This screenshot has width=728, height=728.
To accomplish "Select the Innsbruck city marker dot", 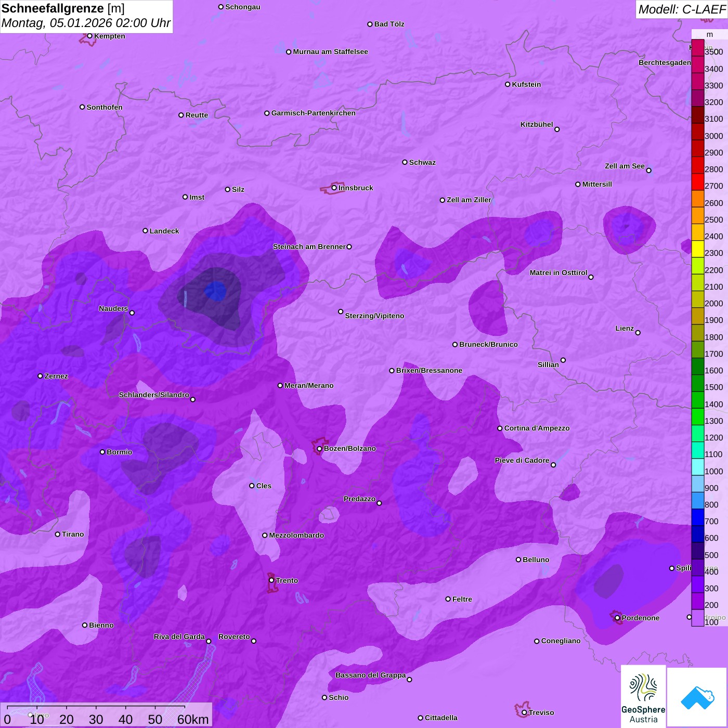I will point(334,188).
